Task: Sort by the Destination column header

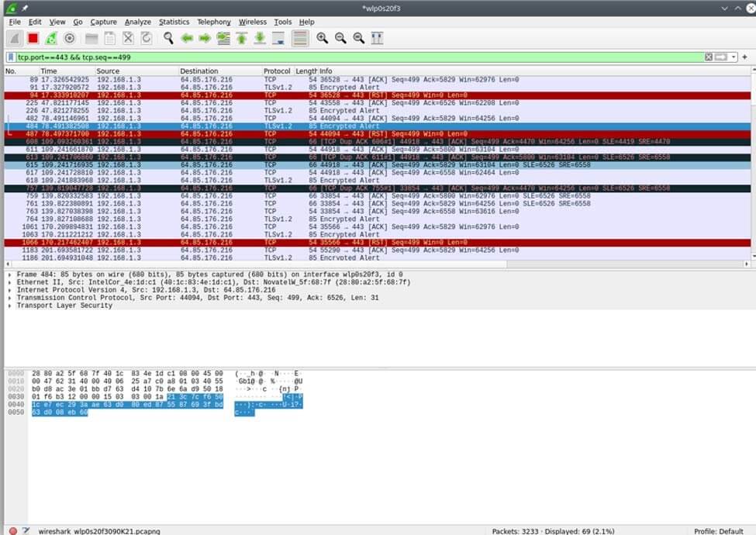Action: 220,71
